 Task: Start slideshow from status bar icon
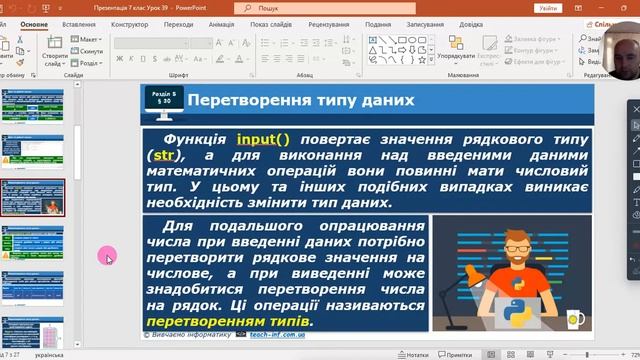point(550,355)
